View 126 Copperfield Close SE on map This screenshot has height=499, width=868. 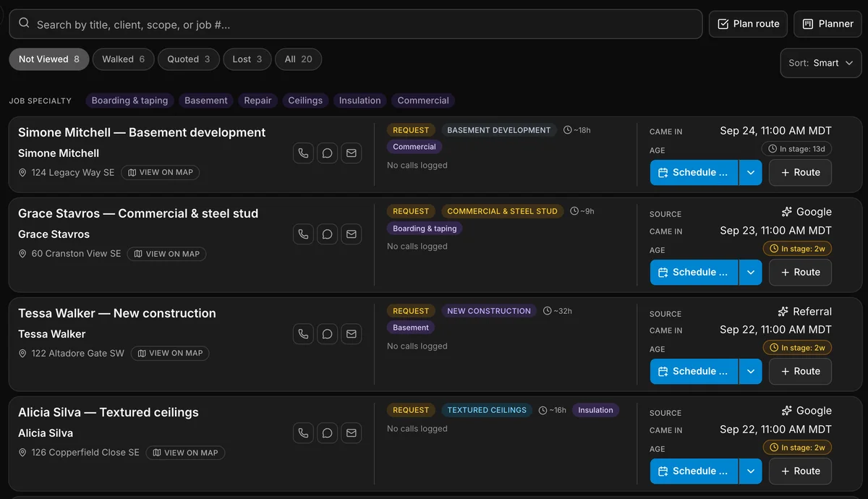click(185, 453)
